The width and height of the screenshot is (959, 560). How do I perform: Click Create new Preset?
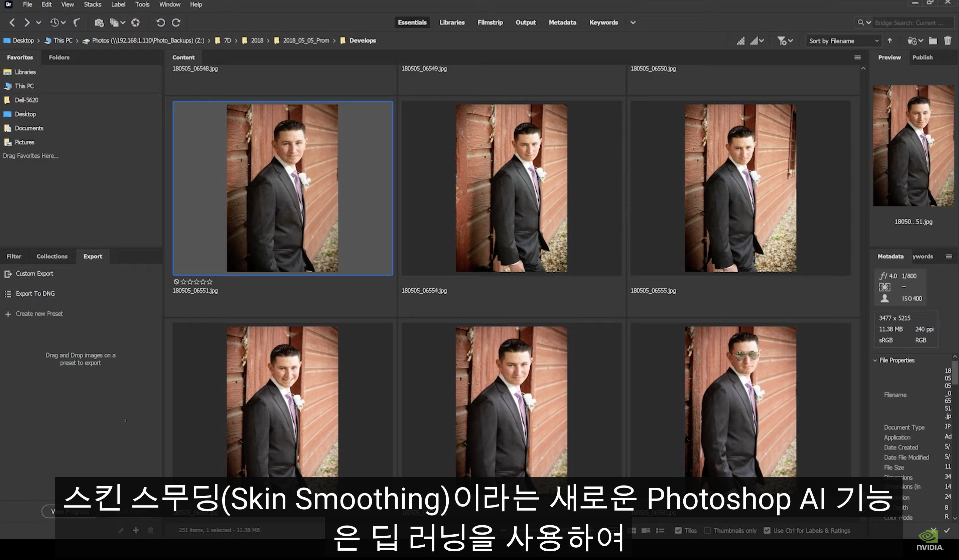[39, 314]
